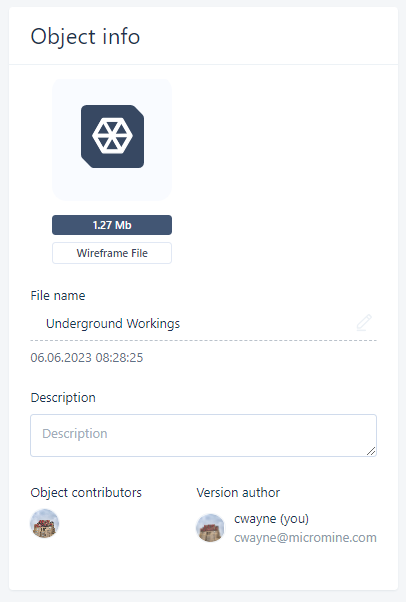Grab the Description box resize handle
Image resolution: width=406 pixels, height=602 pixels.
371,451
